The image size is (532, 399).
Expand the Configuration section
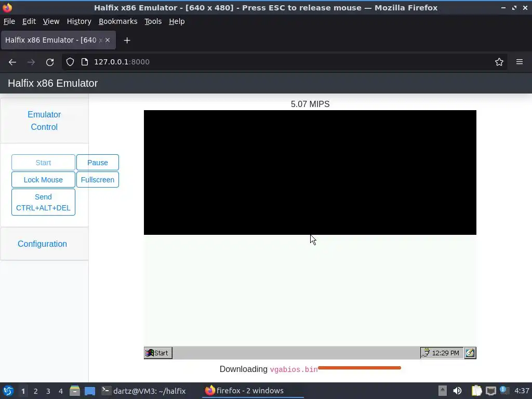[x=43, y=244]
